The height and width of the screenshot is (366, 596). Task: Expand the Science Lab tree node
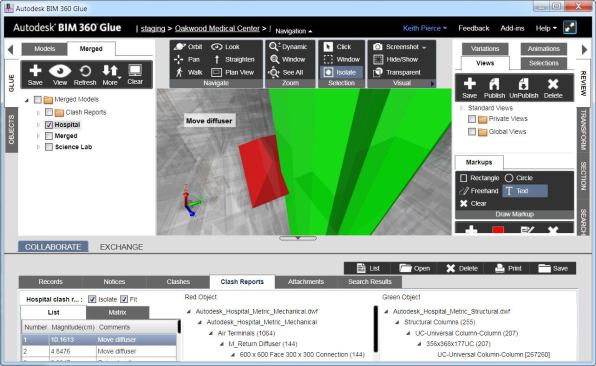pos(38,147)
